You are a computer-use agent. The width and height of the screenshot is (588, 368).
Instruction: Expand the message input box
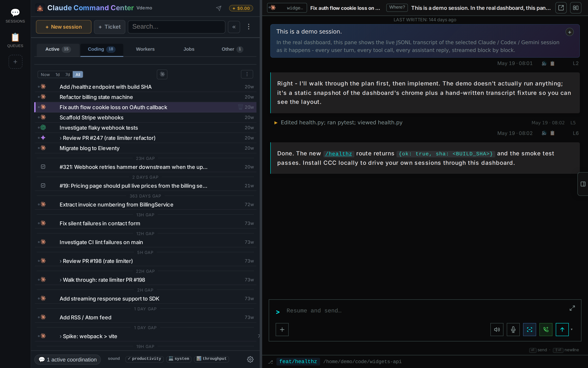[x=572, y=308]
